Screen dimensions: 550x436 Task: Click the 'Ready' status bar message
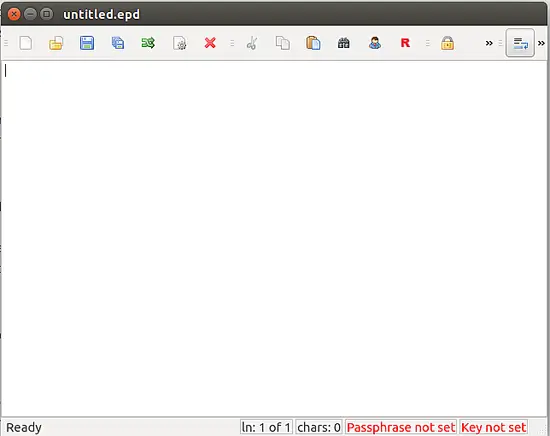pos(24,428)
